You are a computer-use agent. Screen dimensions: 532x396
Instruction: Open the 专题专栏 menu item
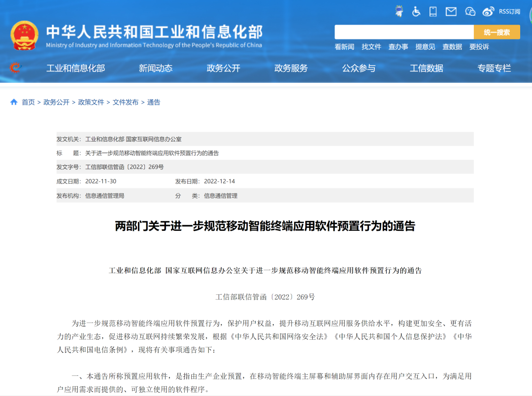[495, 69]
